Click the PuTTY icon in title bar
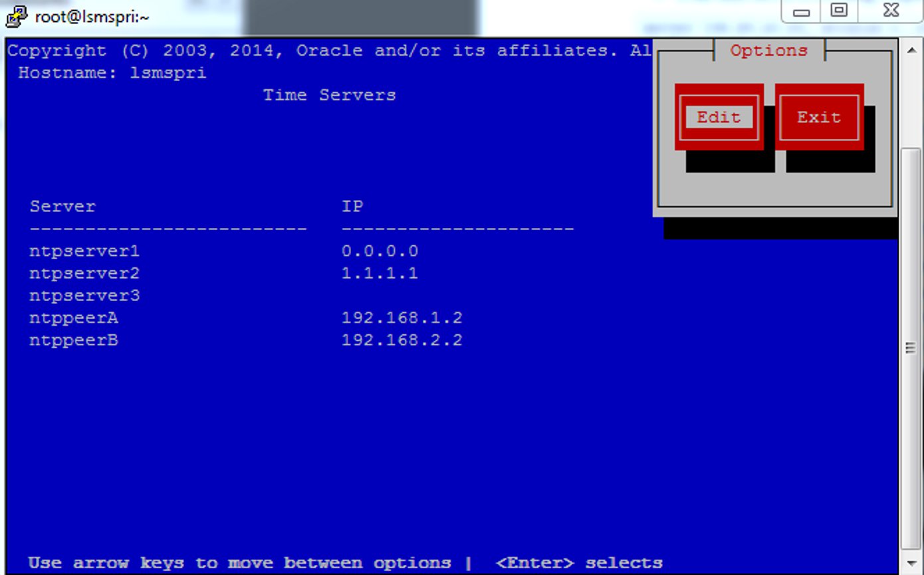The image size is (924, 575). click(17, 17)
